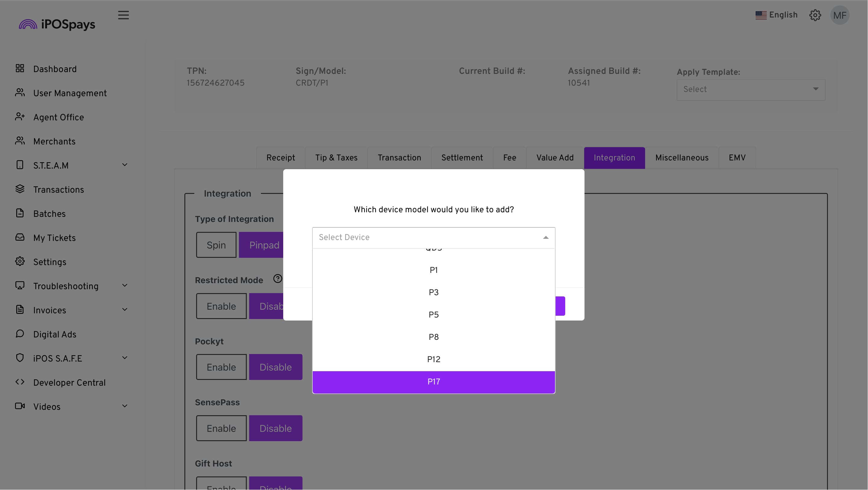This screenshot has height=490, width=868.
Task: Click the Digital Ads chat icon
Action: 20,334
